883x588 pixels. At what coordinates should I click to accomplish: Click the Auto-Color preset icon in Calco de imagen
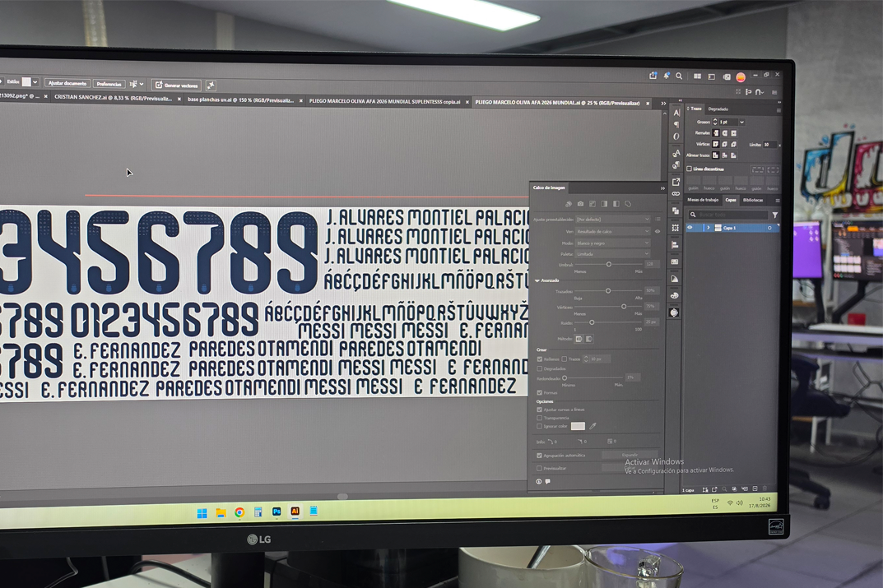coord(568,204)
